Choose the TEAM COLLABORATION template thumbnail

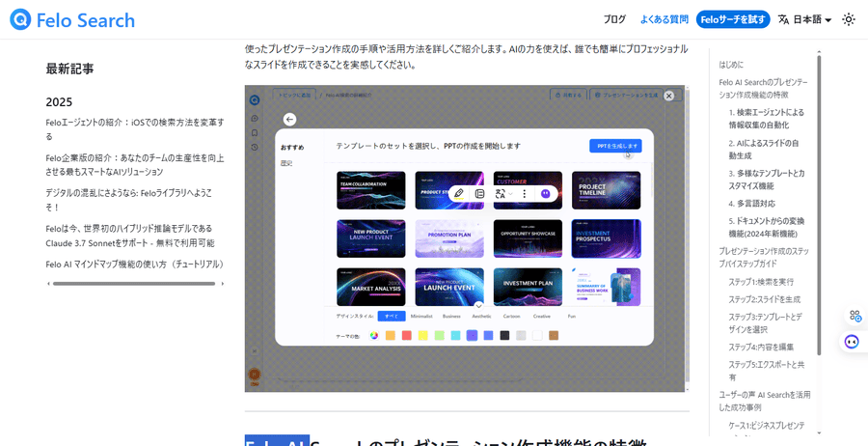[371, 190]
